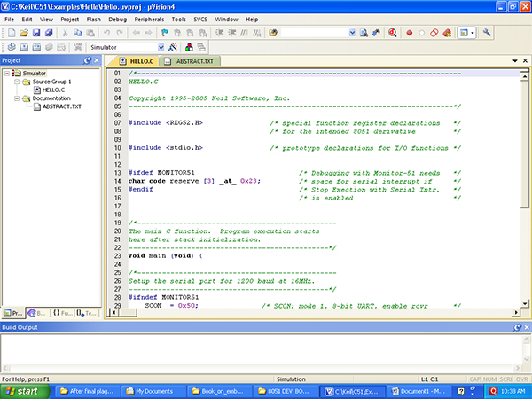The image size is (532, 399).
Task: Save all files with the stacked floppies icon
Action: coord(49,33)
